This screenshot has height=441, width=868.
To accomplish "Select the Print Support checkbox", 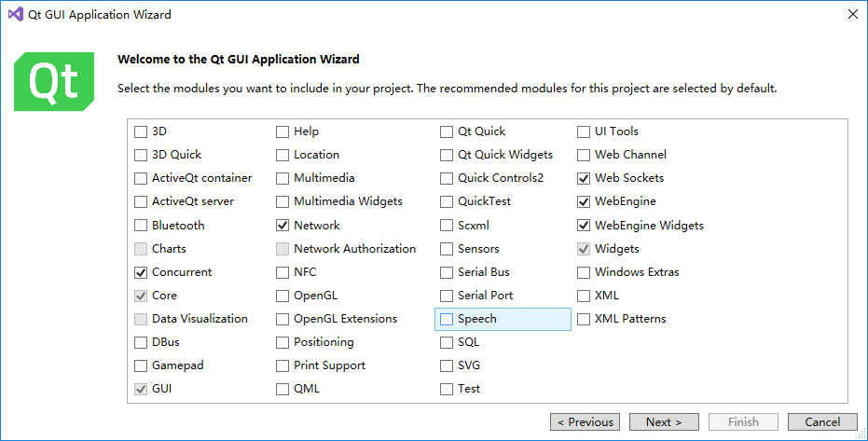I will point(282,365).
